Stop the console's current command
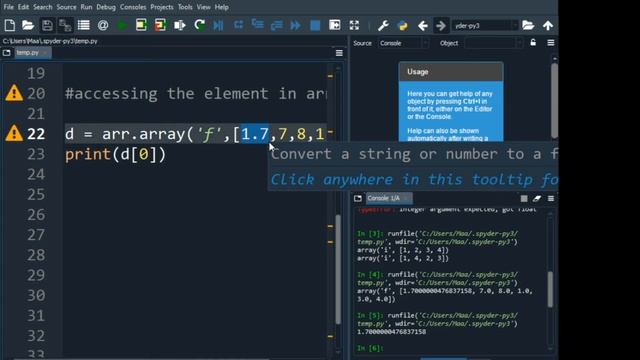Screen dimensions: 640x360 pyautogui.click(x=524, y=198)
